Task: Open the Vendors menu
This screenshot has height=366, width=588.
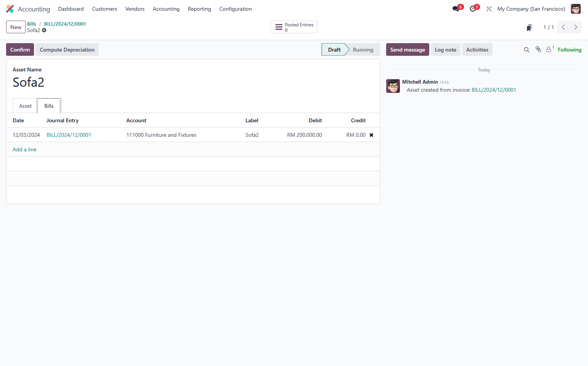Action: 135,9
